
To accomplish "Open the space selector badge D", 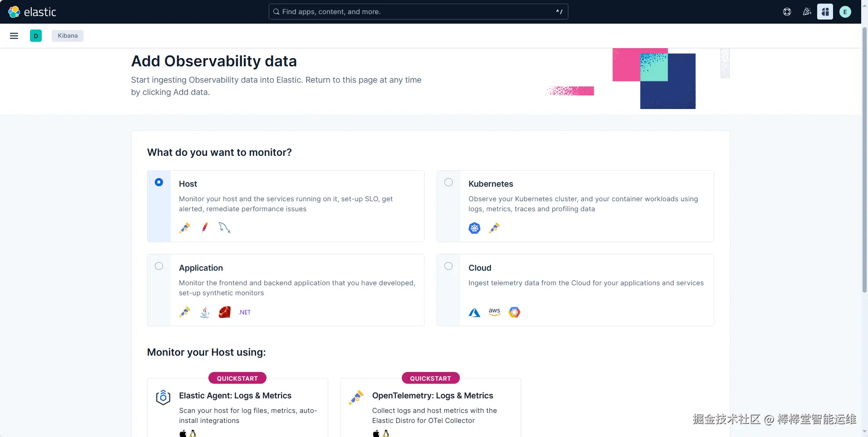I will coord(36,36).
